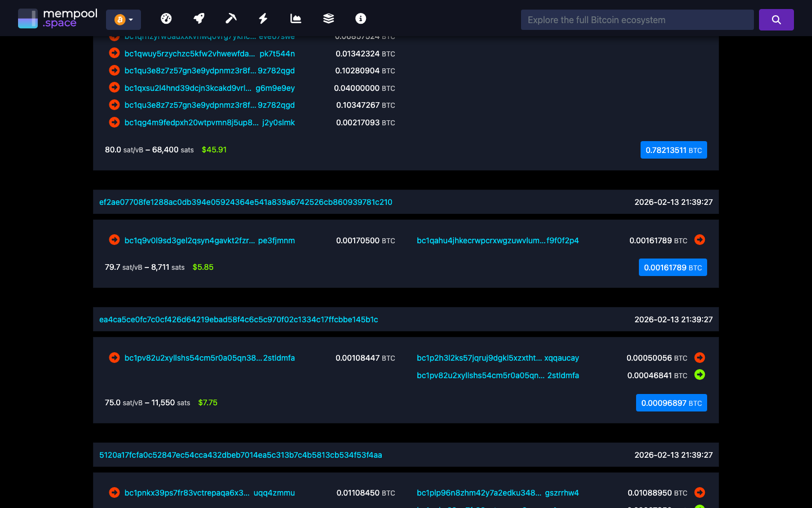Click inside the Explore the full Bitcoin ecosystem search field
812x508 pixels.
click(637, 19)
